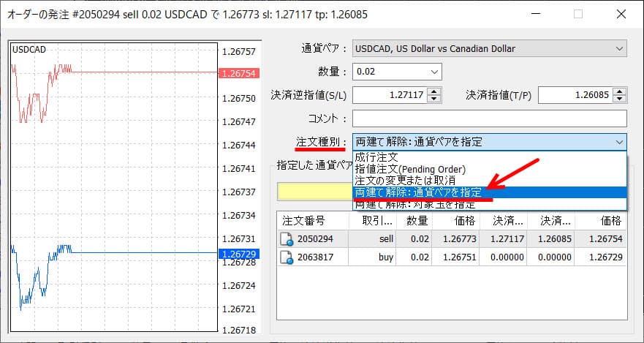Increase the T/P value with the up arrow
Viewport: 644px width, 343px height.
tap(621, 91)
